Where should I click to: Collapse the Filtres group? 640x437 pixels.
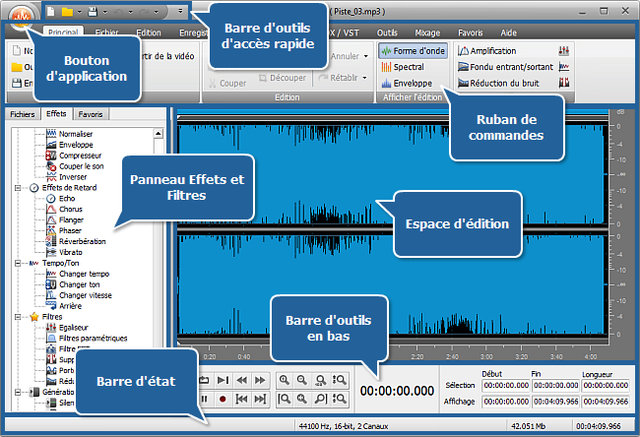(18, 317)
